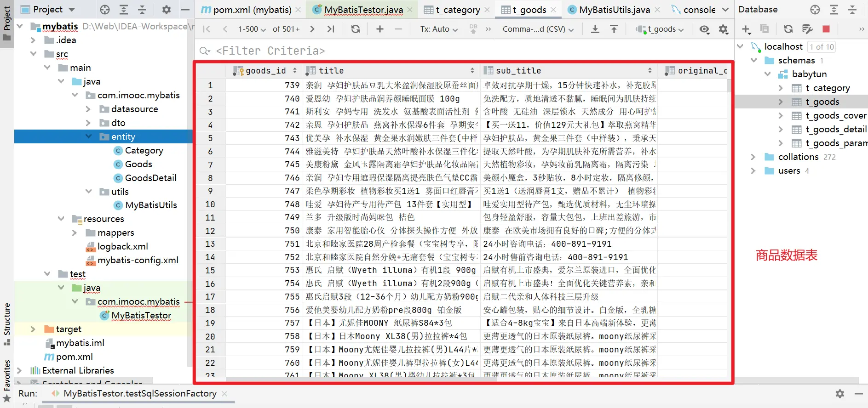Expand the collations node in Database tree
Image resolution: width=868 pixels, height=408 pixels.
[753, 157]
